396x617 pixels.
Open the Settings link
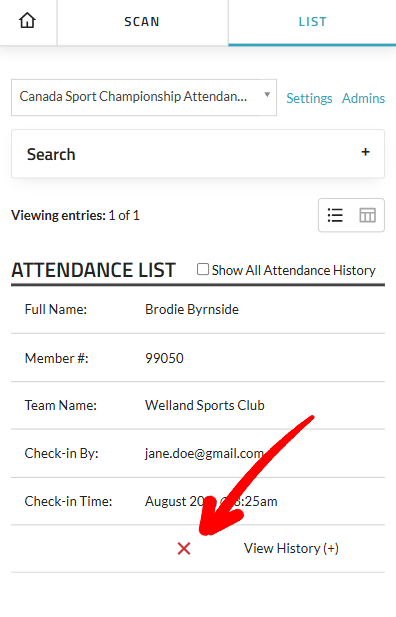[x=309, y=98]
